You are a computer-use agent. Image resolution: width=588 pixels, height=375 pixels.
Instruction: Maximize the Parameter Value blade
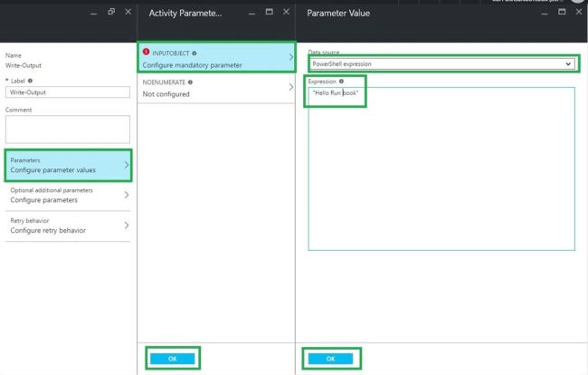click(x=562, y=12)
